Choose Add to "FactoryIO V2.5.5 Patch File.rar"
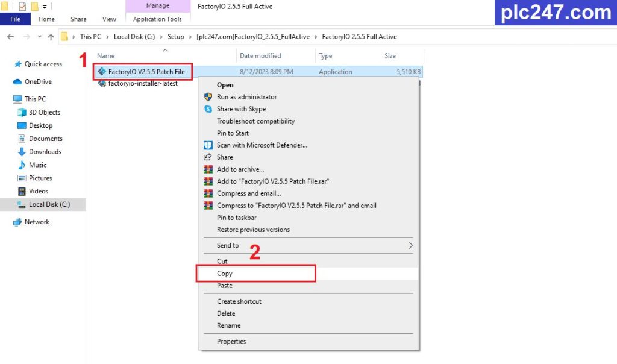Image resolution: width=617 pixels, height=364 pixels. click(308, 181)
